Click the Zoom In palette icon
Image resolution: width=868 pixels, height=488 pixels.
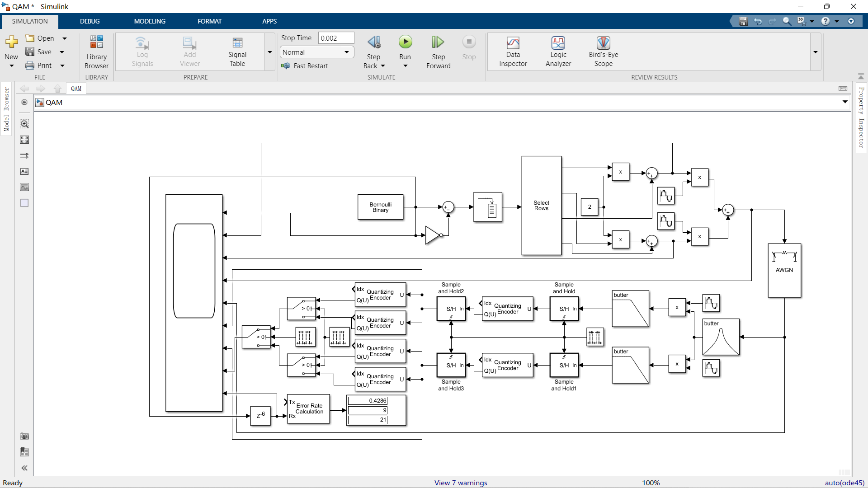[x=24, y=124]
